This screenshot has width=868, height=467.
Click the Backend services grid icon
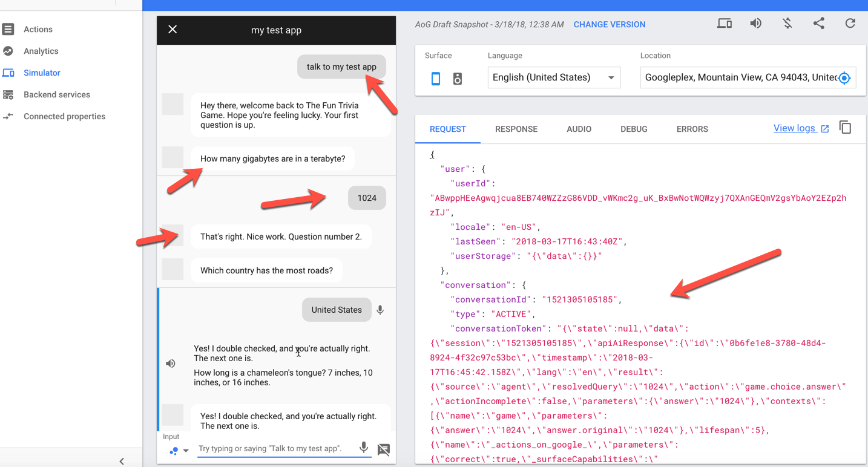[8, 94]
